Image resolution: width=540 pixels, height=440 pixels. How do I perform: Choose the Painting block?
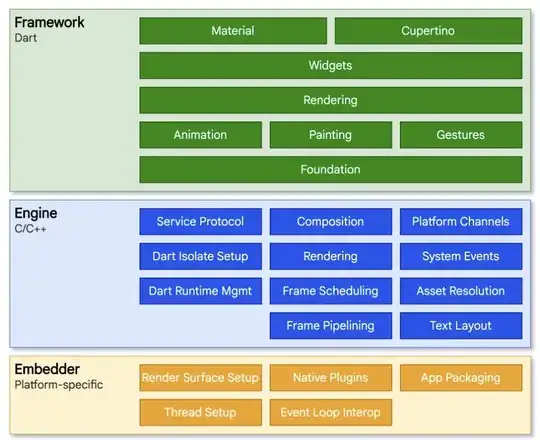tap(331, 135)
